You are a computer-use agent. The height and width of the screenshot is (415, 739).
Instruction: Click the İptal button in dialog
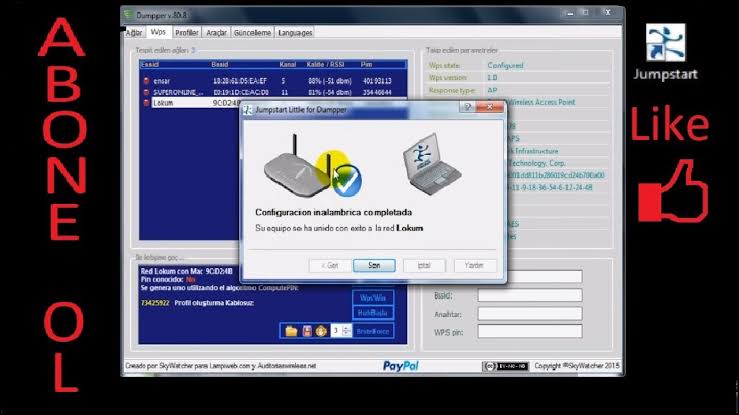tap(424, 265)
